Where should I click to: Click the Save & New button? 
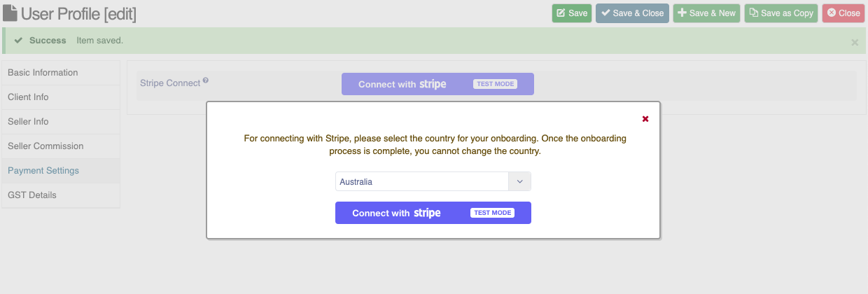[706, 13]
